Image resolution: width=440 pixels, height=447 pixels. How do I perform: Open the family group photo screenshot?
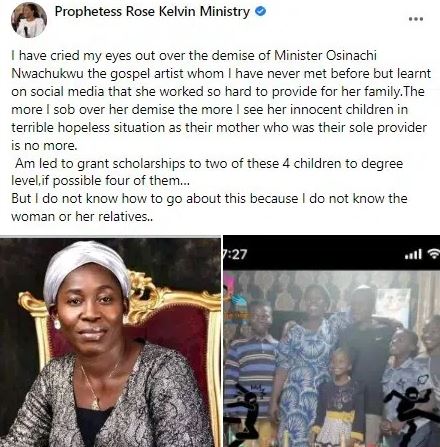coord(332,342)
